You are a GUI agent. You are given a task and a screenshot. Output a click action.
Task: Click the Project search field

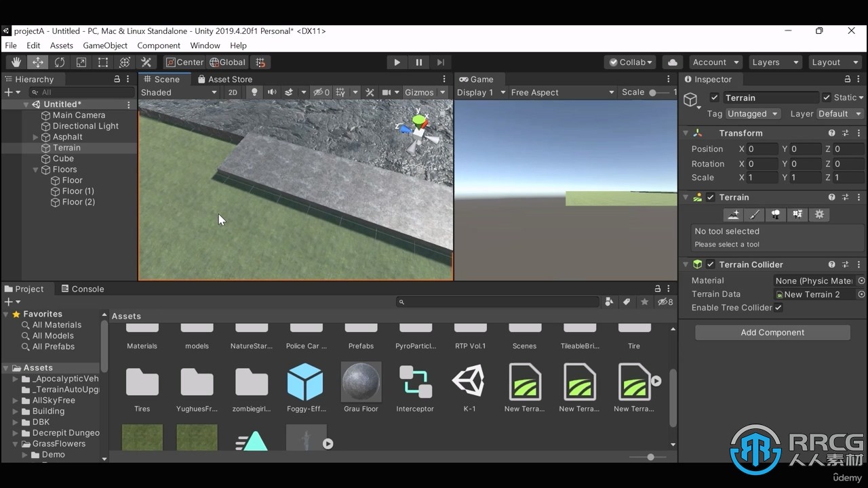coord(498,302)
